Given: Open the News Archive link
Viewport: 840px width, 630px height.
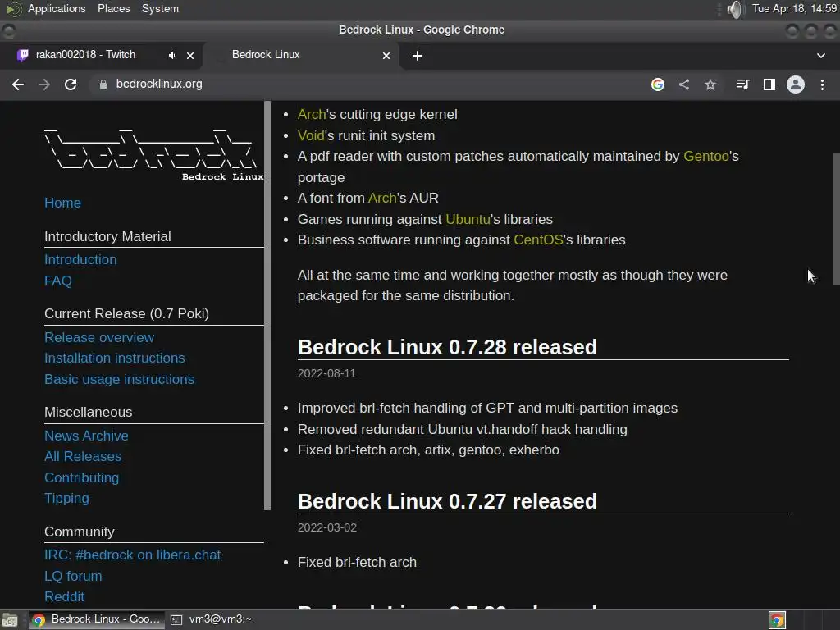Looking at the screenshot, I should click(x=86, y=436).
